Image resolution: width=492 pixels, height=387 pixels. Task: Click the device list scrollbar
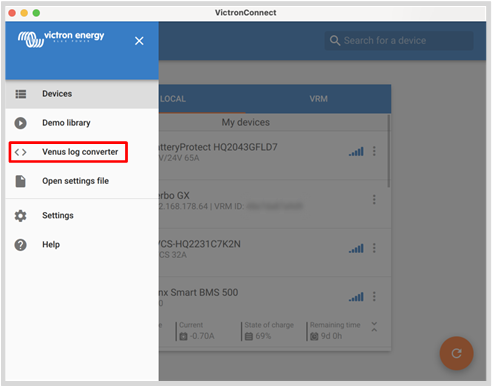[x=389, y=151]
